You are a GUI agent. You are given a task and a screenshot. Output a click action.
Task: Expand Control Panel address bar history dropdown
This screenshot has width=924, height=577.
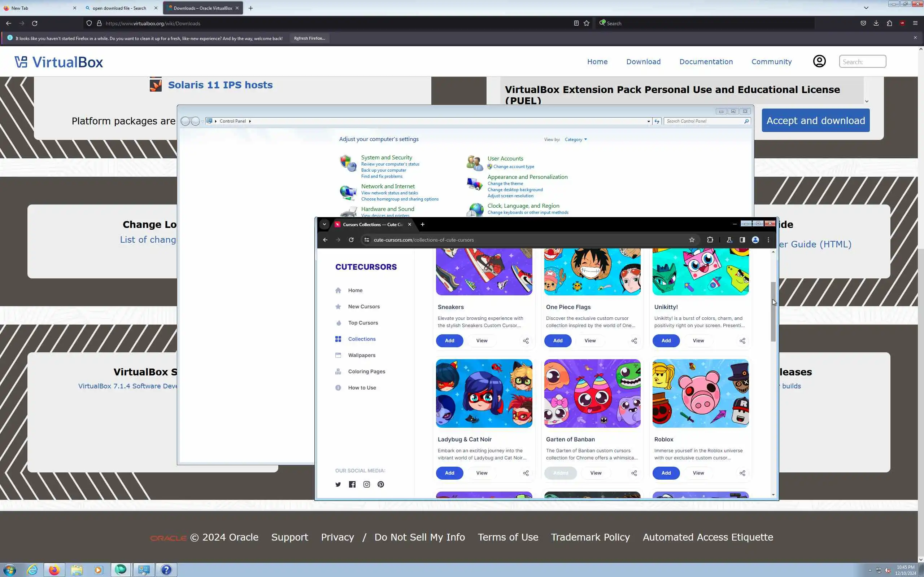[648, 122]
